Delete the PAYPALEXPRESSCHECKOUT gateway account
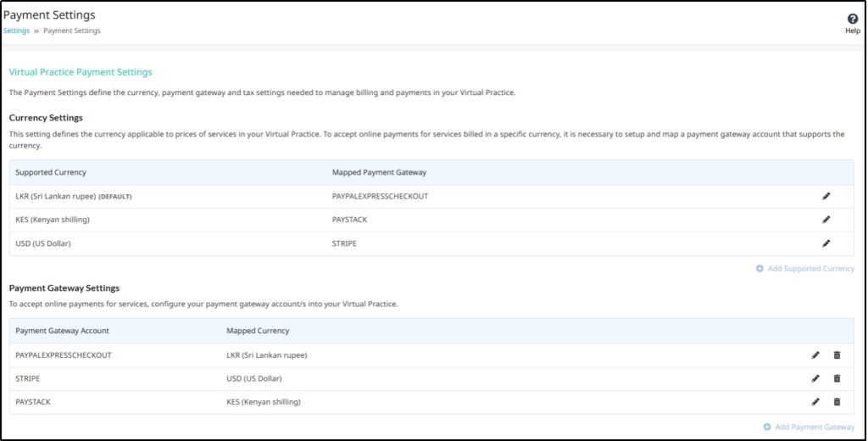 point(837,355)
